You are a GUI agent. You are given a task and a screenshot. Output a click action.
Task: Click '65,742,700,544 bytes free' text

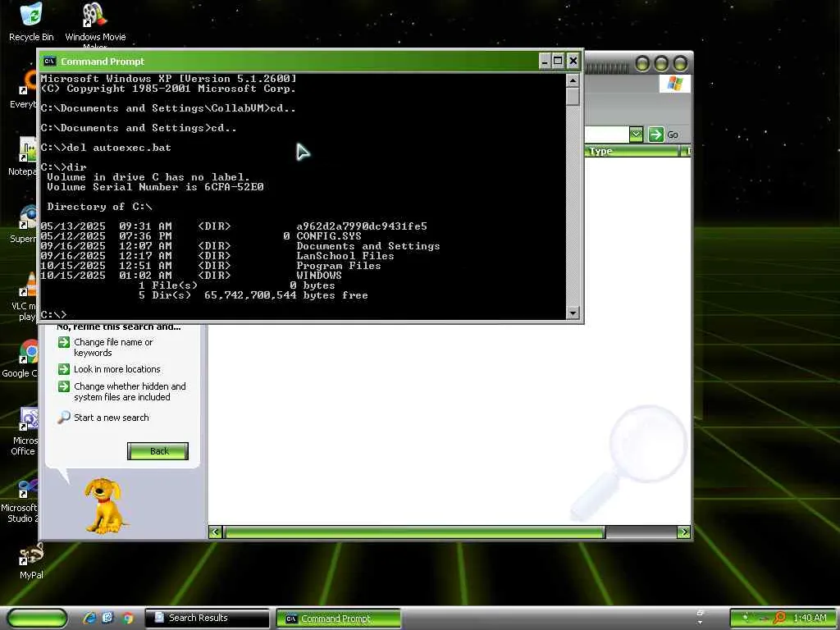[x=286, y=295]
